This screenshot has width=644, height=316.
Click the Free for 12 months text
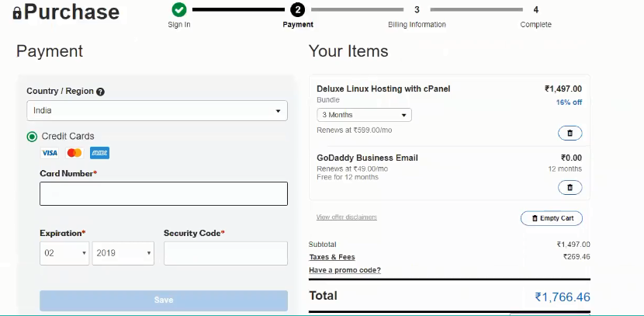tap(348, 177)
